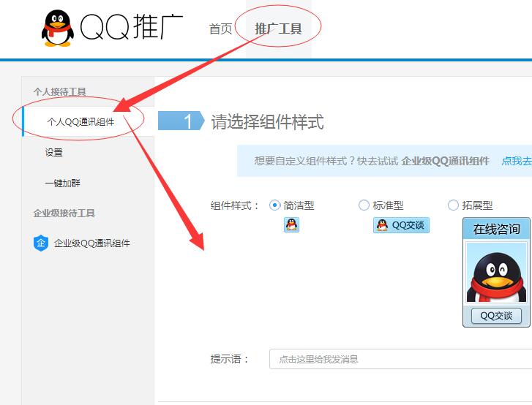Viewport: 532px width, 405px height.
Task: Click the 组件样式 label
Action: [235, 205]
